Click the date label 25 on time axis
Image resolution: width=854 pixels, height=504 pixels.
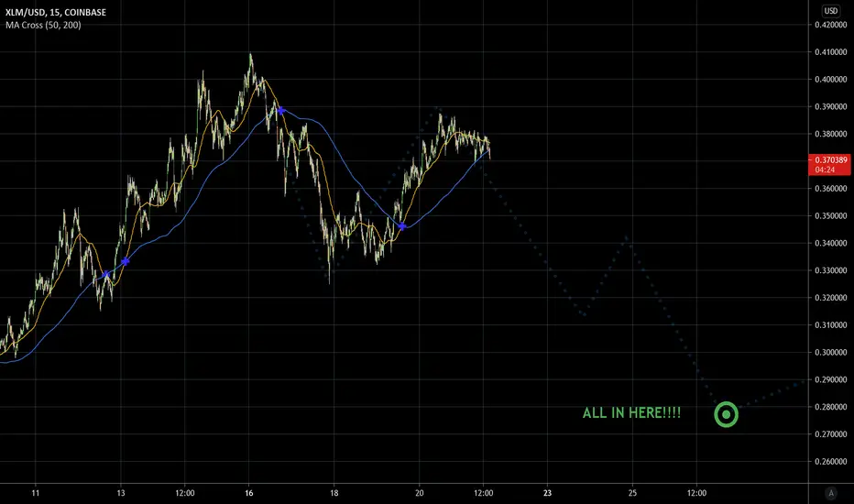(632, 493)
